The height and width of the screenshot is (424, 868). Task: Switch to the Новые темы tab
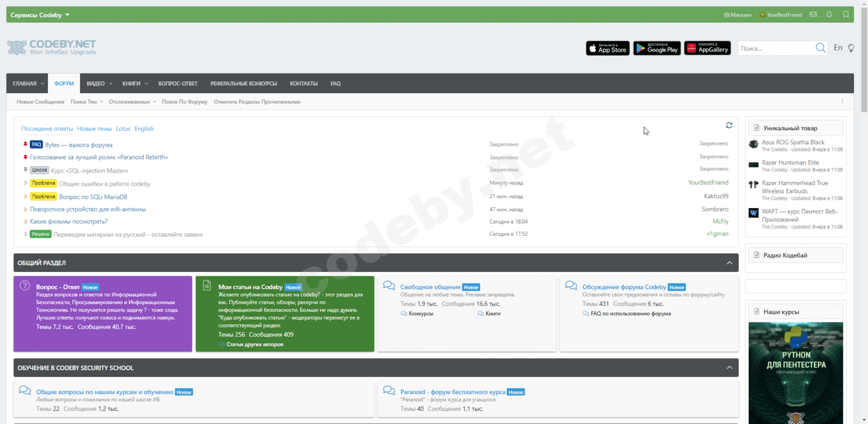click(94, 129)
